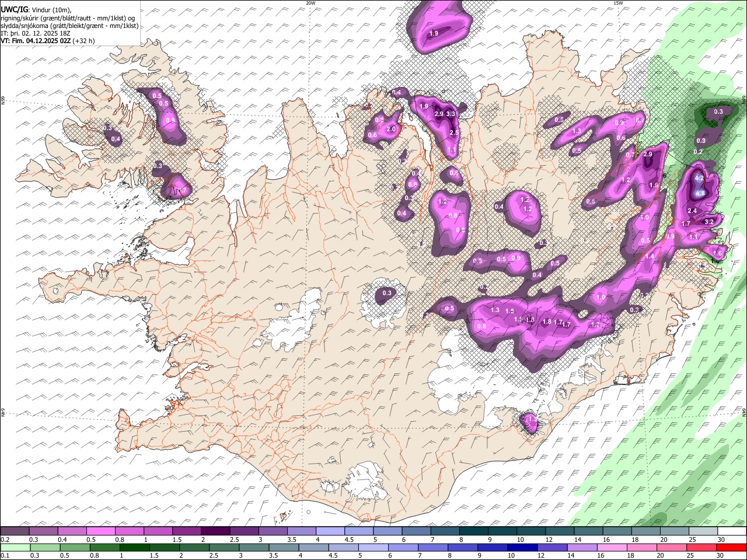
Task: Click the '2.4' value in the east
Action: pos(692,211)
